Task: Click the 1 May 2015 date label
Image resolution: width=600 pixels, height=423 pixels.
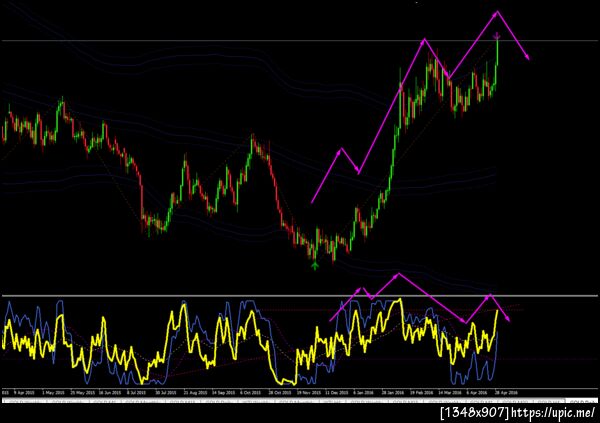Action: (x=53, y=393)
